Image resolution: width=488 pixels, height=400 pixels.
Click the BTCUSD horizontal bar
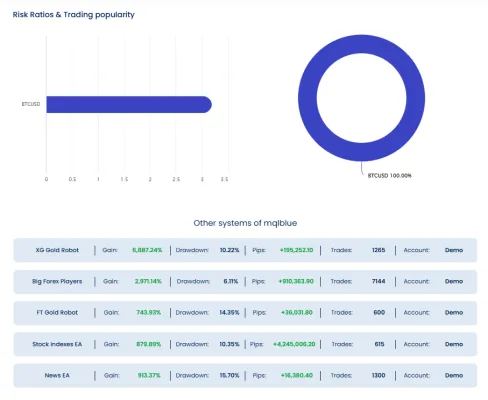click(x=129, y=104)
